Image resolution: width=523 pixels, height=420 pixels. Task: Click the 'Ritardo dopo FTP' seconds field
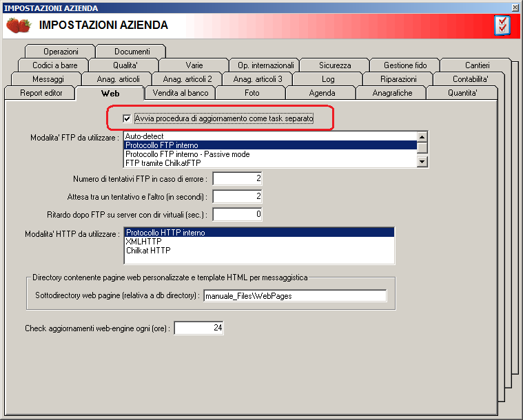tap(237, 214)
